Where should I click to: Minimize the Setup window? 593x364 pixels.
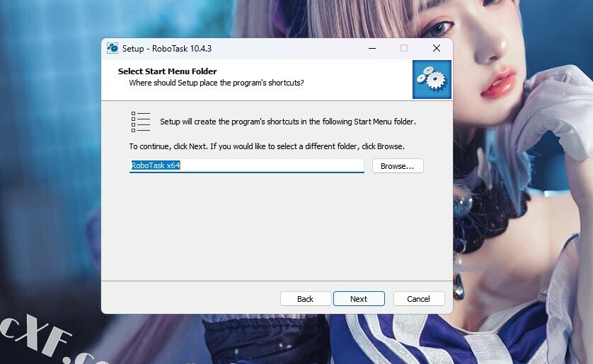point(372,48)
